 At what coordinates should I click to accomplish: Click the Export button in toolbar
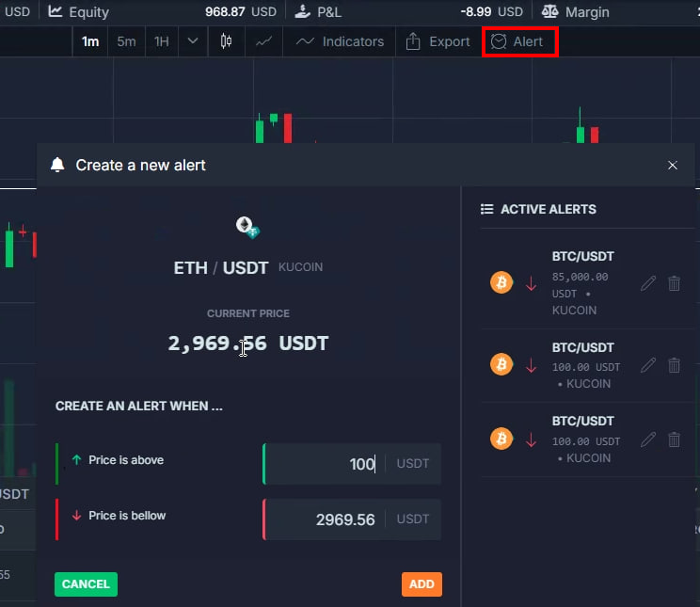[437, 41]
